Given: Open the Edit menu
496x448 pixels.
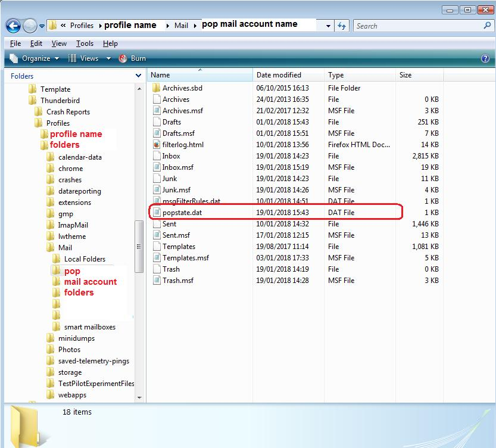Looking at the screenshot, I should click(36, 43).
